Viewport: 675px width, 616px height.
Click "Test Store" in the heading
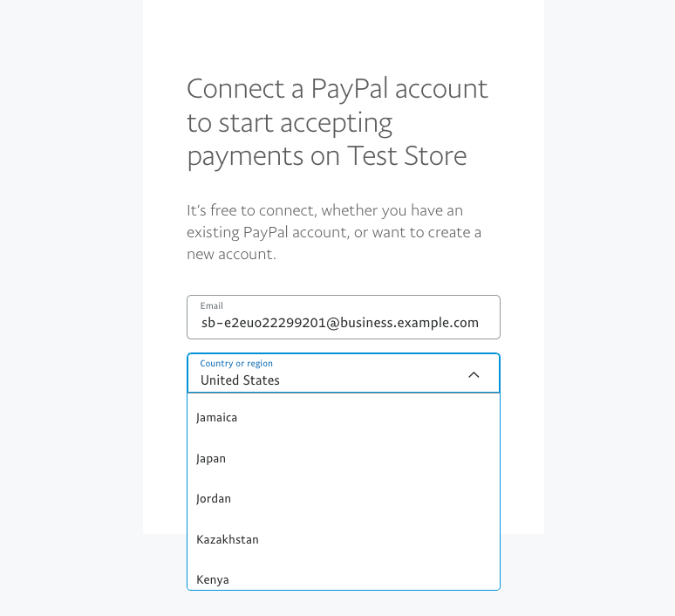click(407, 156)
